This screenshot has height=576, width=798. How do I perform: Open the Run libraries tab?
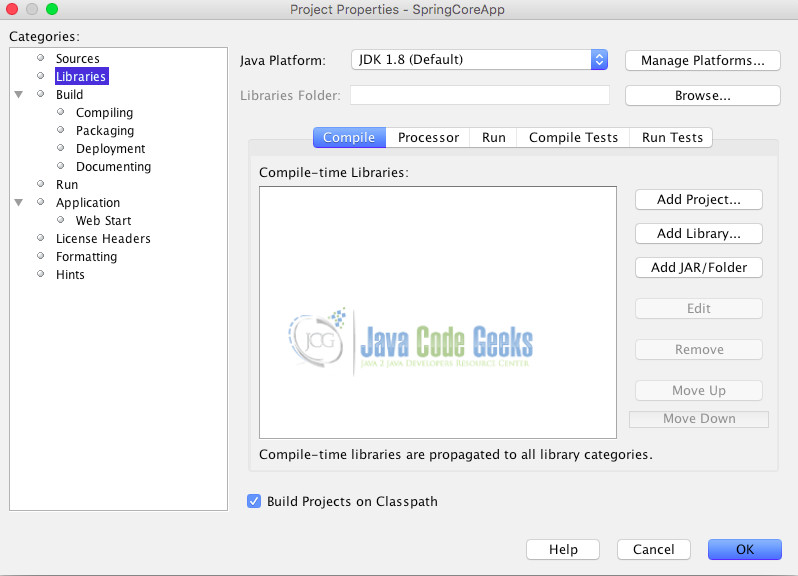pyautogui.click(x=494, y=137)
